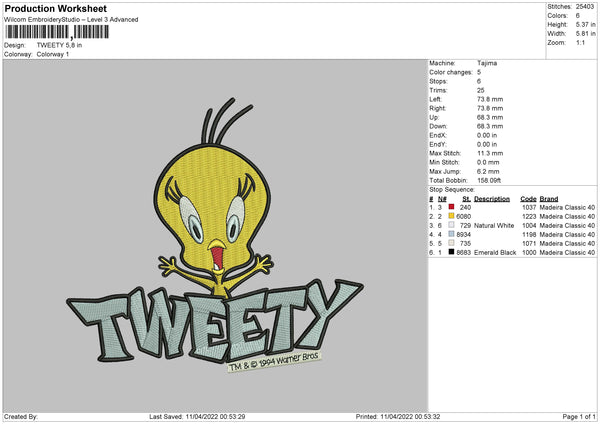
Task: Click the Max Stitch value 11.3 mm
Action: pos(490,153)
